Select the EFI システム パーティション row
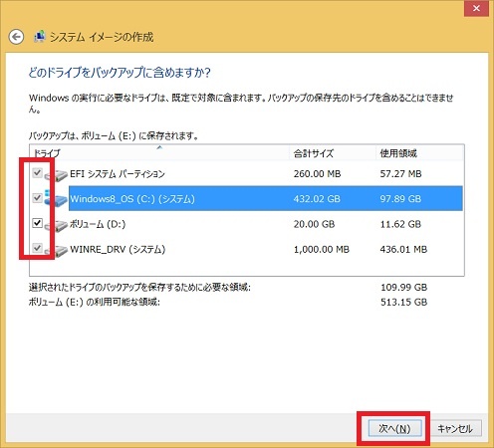This screenshot has width=494, height=448. click(x=247, y=173)
